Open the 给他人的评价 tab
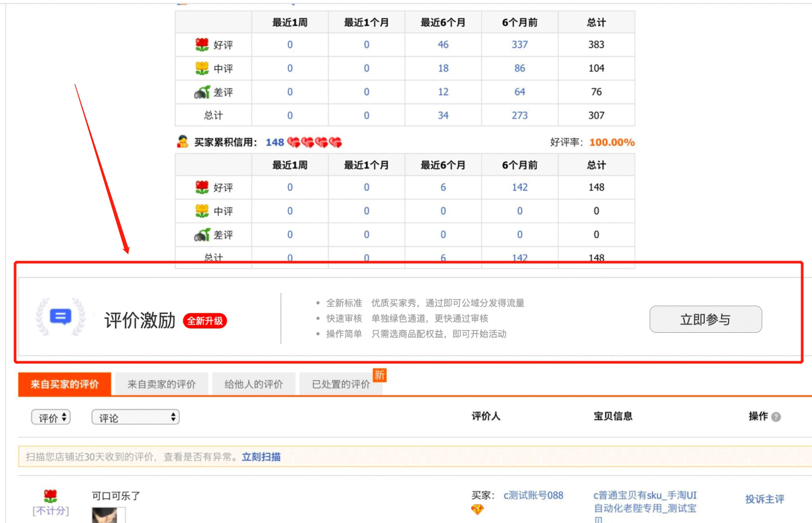The image size is (812, 523). 253,384
